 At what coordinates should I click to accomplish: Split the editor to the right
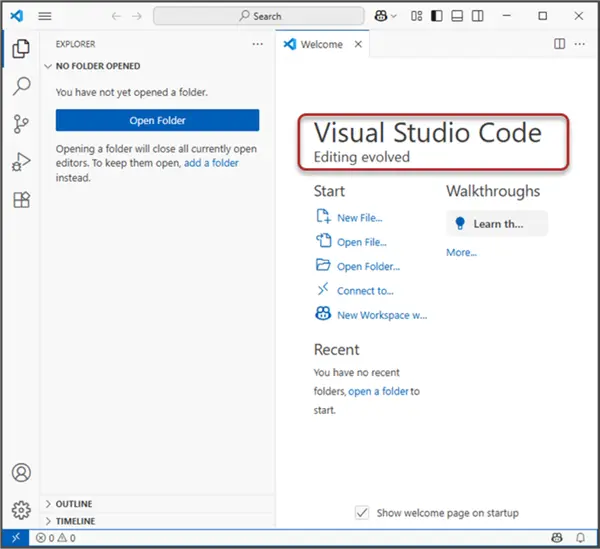(x=560, y=44)
